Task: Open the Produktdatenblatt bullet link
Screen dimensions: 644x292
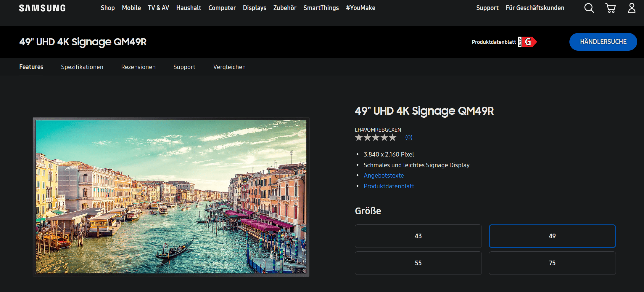Action: click(x=389, y=186)
